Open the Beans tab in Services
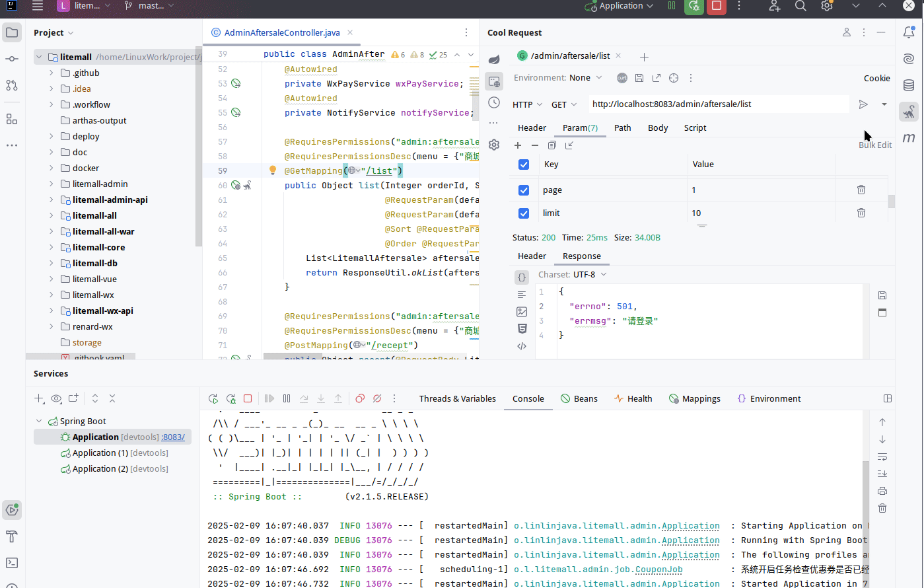 pyautogui.click(x=579, y=398)
